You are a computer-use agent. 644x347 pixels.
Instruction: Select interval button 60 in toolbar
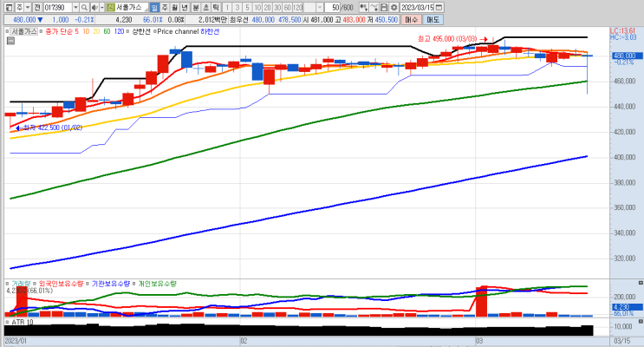point(288,8)
